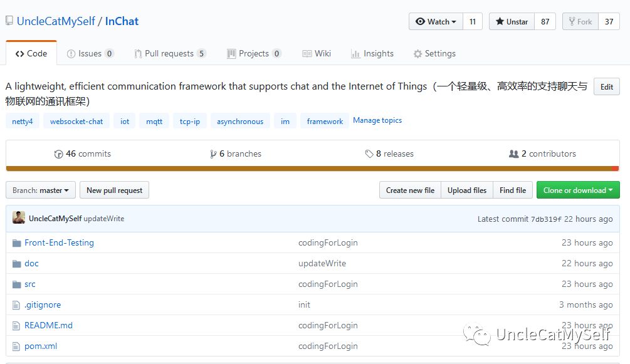Select the asynchronous topic tag
The width and height of the screenshot is (630, 364).
click(x=240, y=122)
